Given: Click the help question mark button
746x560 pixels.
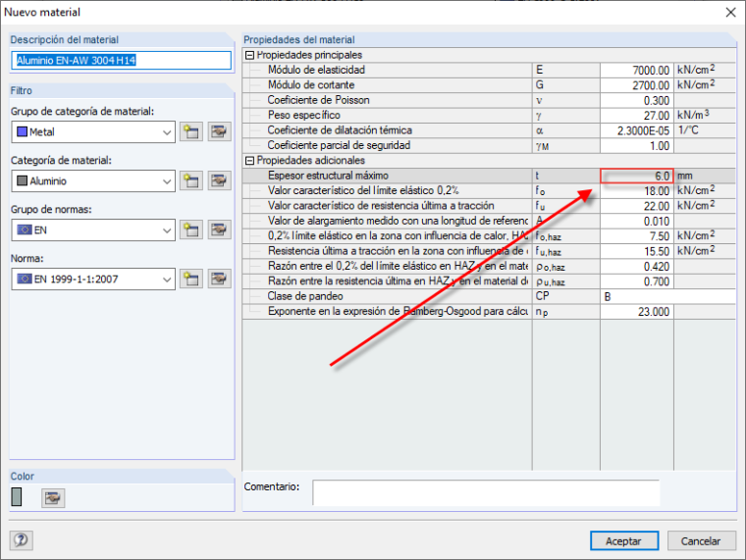Looking at the screenshot, I should [x=22, y=540].
